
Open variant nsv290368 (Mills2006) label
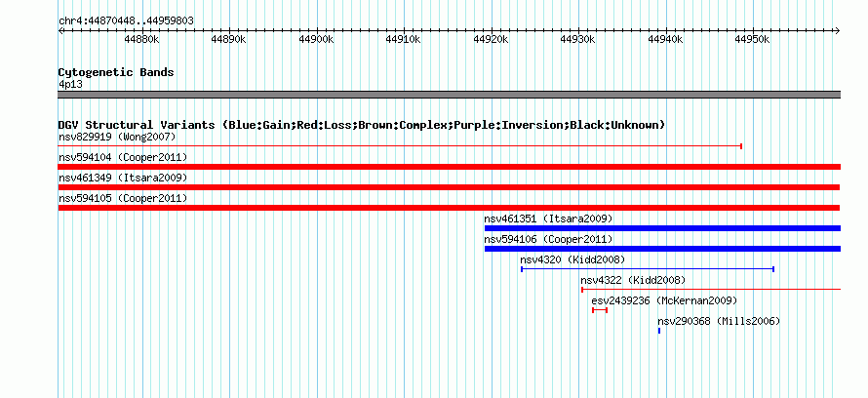[x=719, y=321]
